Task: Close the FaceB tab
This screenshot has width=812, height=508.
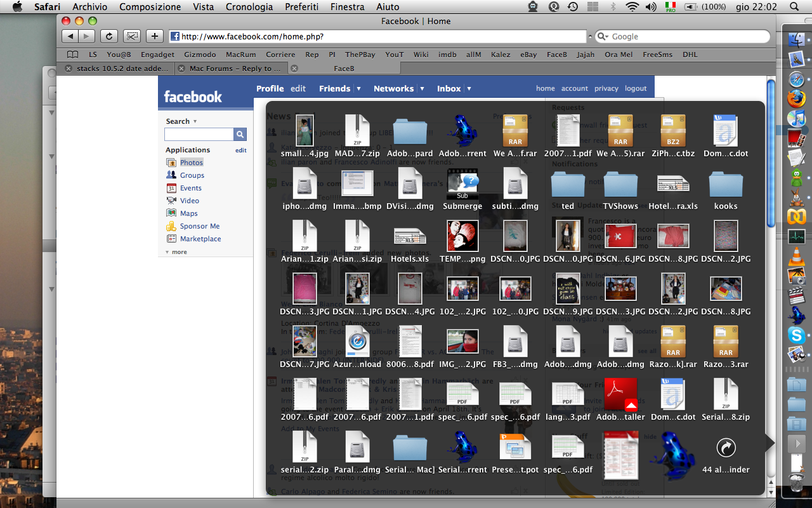Action: click(x=295, y=69)
